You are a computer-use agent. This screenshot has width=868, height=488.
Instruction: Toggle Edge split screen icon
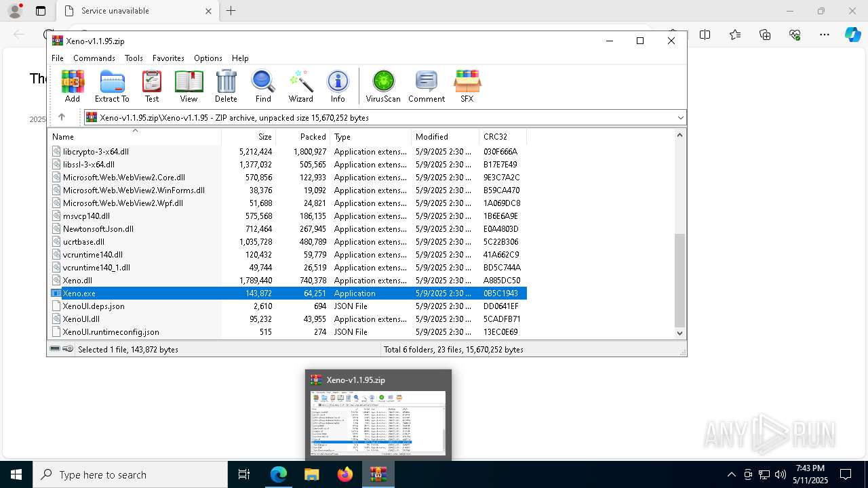point(705,35)
